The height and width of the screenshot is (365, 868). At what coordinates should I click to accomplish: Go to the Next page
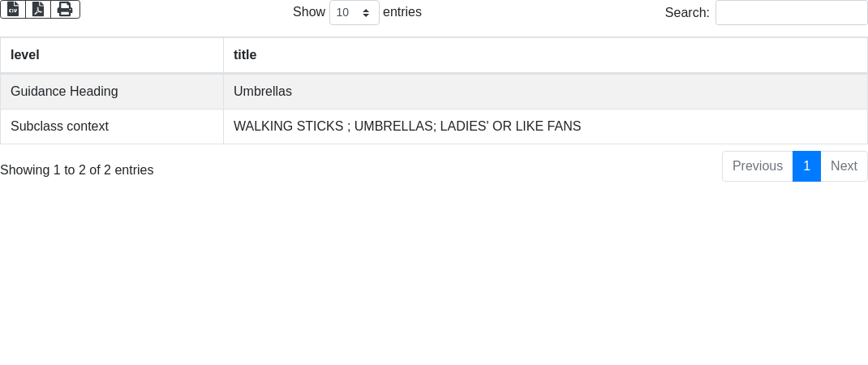844,166
